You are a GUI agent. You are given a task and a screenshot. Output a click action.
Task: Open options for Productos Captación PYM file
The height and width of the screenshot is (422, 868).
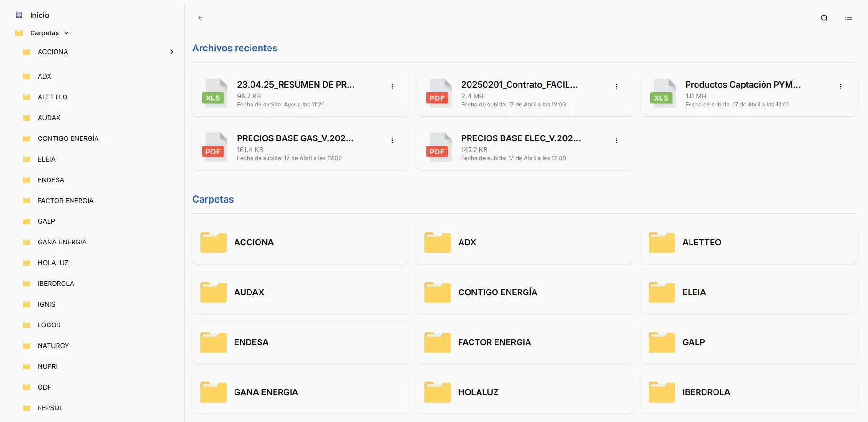point(840,87)
